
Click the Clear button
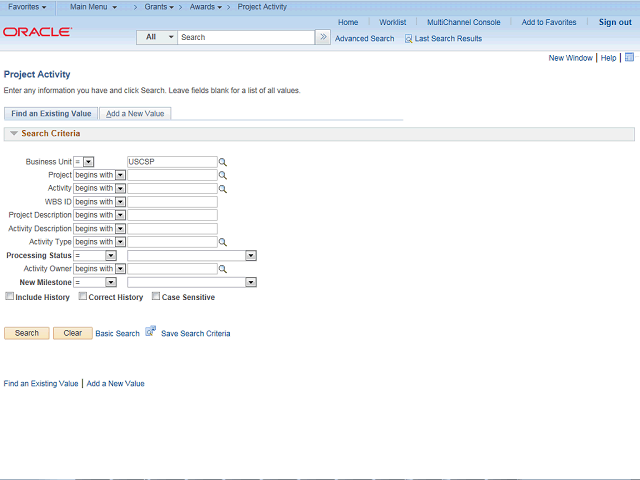(x=73, y=333)
